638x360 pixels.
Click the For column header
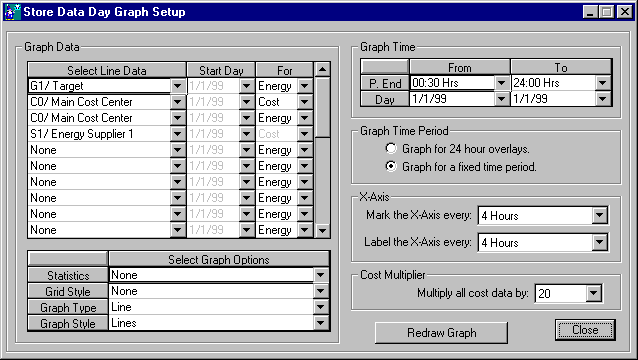click(285, 70)
